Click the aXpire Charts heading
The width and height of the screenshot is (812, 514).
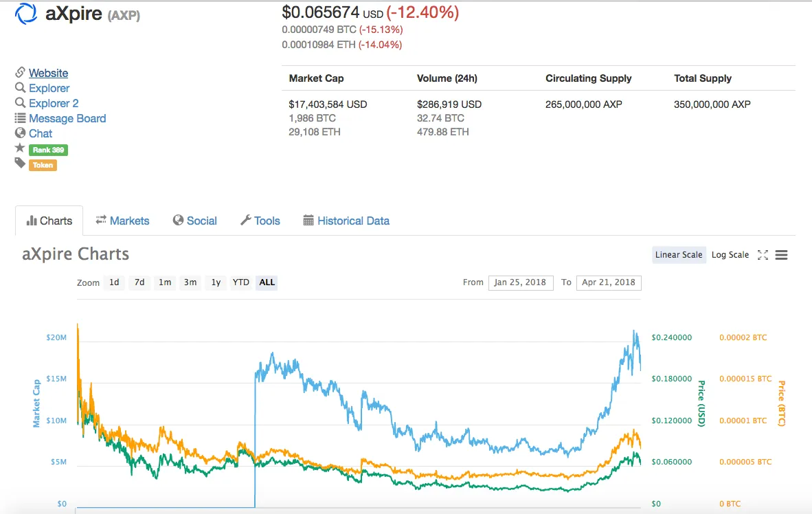click(x=76, y=254)
